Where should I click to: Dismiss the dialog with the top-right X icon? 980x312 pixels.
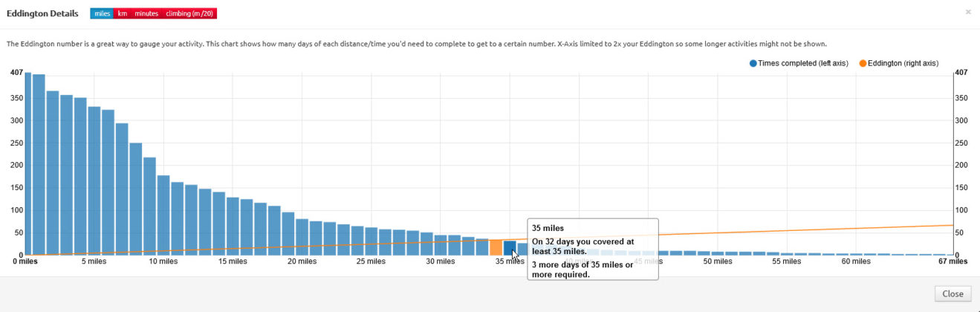[x=967, y=12]
